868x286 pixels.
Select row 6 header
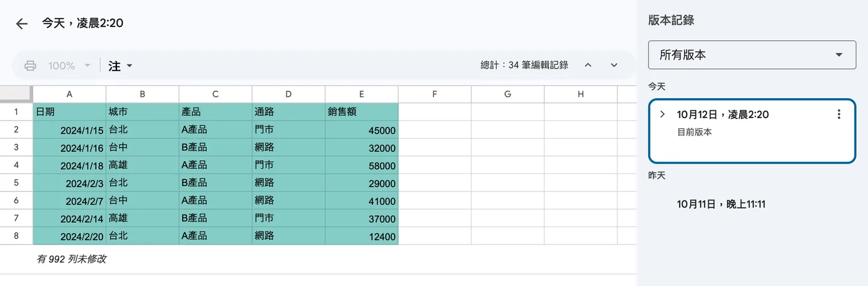(16, 201)
